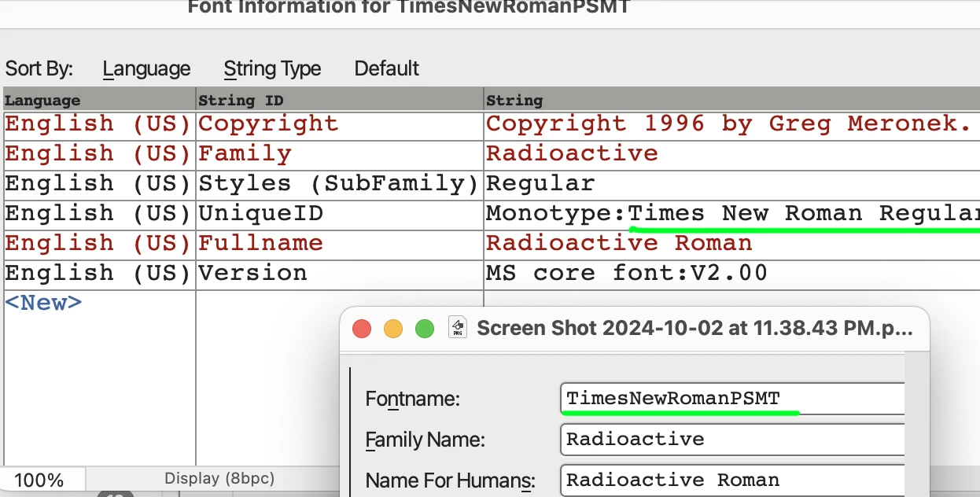Select English (US) in the Fullname row

99,243
